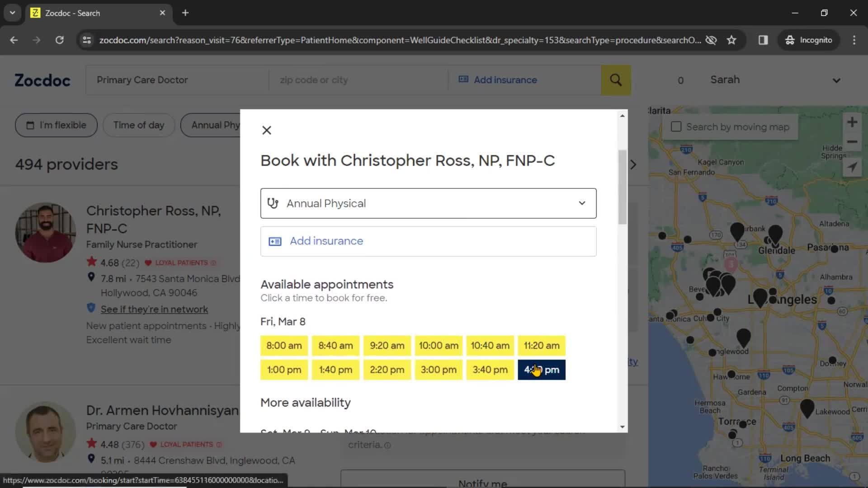Zoom in on the map with plus
This screenshot has width=868, height=488.
[x=852, y=122]
